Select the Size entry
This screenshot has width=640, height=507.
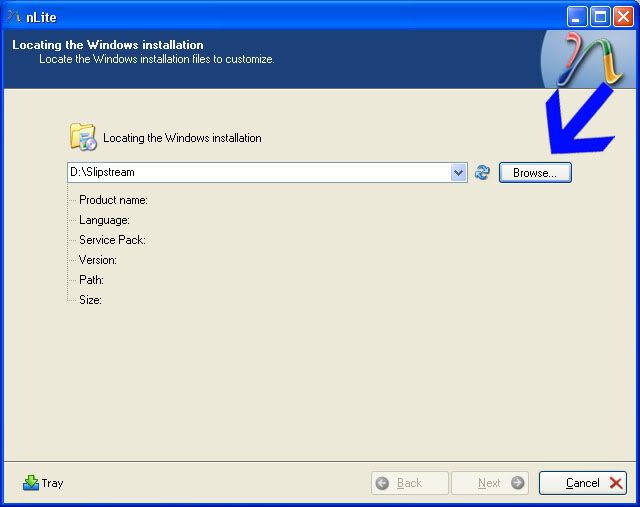pos(90,300)
